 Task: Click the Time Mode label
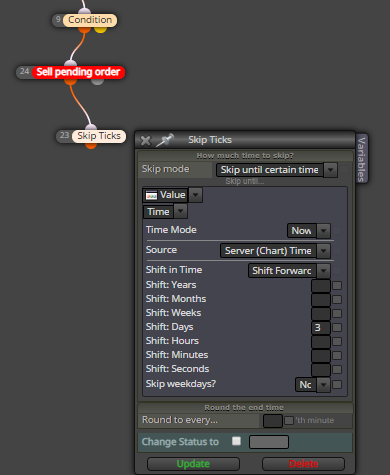point(171,230)
